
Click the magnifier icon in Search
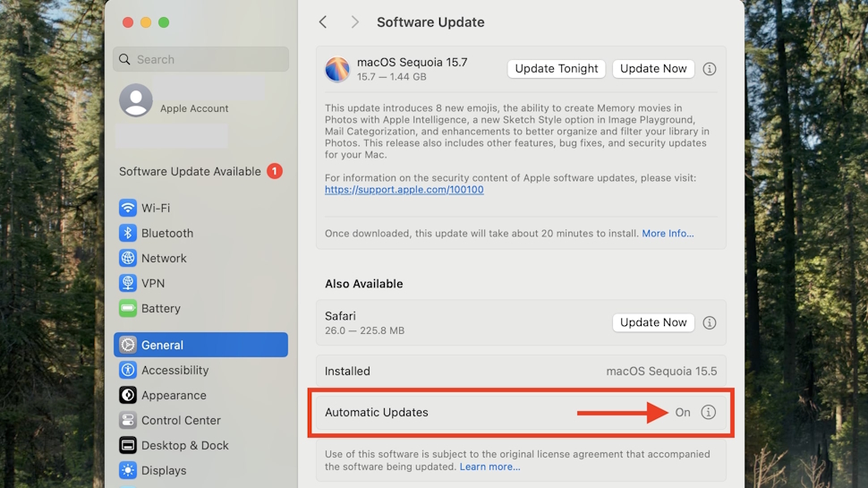[x=124, y=59]
